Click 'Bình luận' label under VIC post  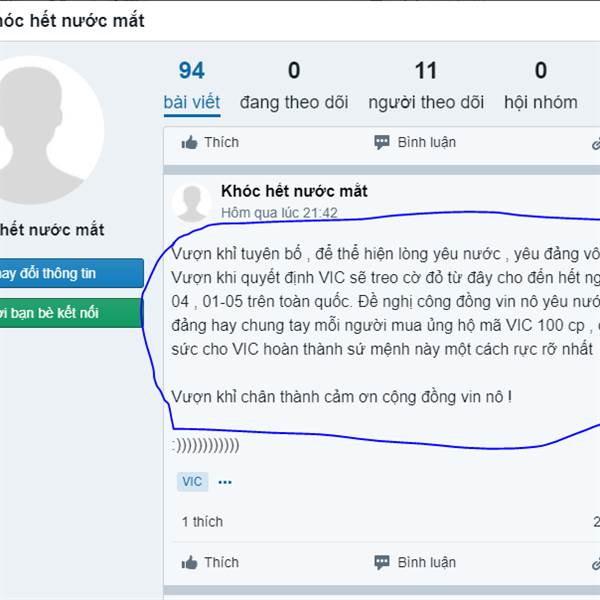click(427, 562)
